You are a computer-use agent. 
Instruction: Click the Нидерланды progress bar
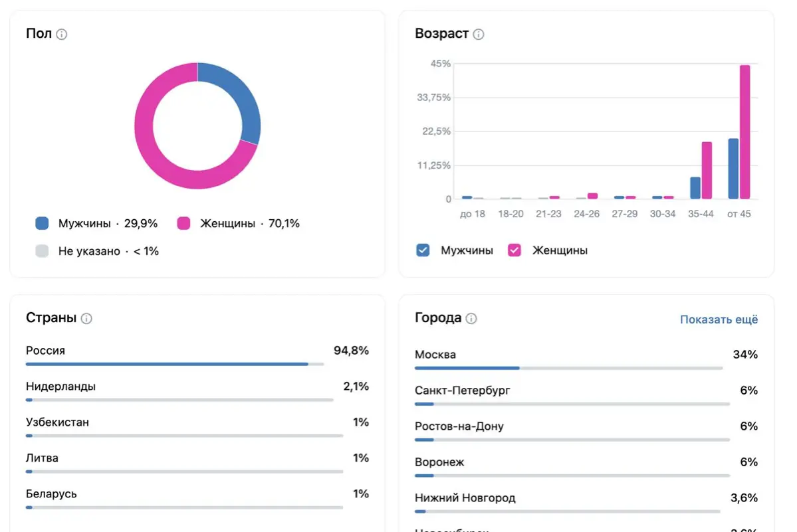click(179, 400)
